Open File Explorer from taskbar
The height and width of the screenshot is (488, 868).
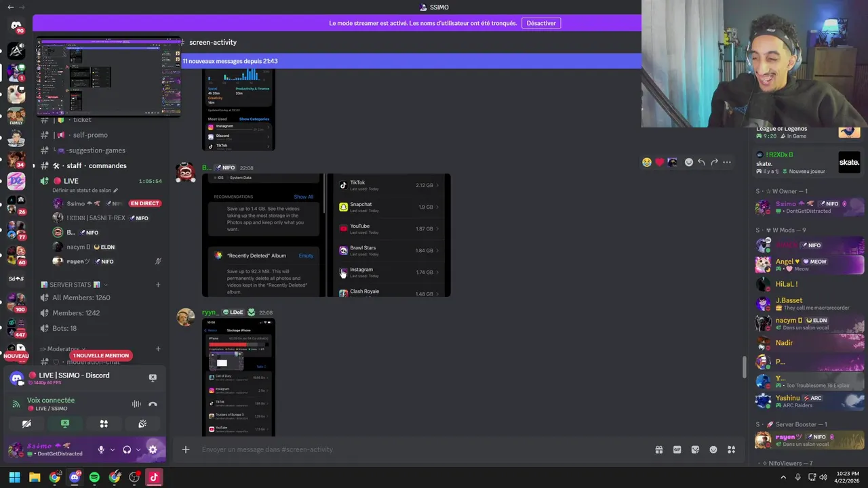click(x=35, y=477)
